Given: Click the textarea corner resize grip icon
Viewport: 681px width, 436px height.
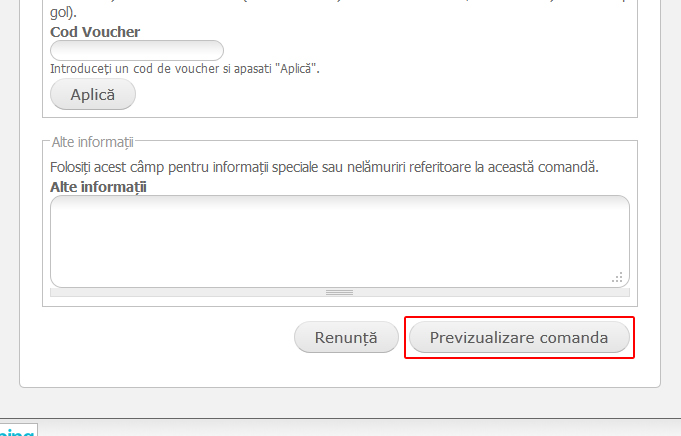Looking at the screenshot, I should [x=617, y=277].
